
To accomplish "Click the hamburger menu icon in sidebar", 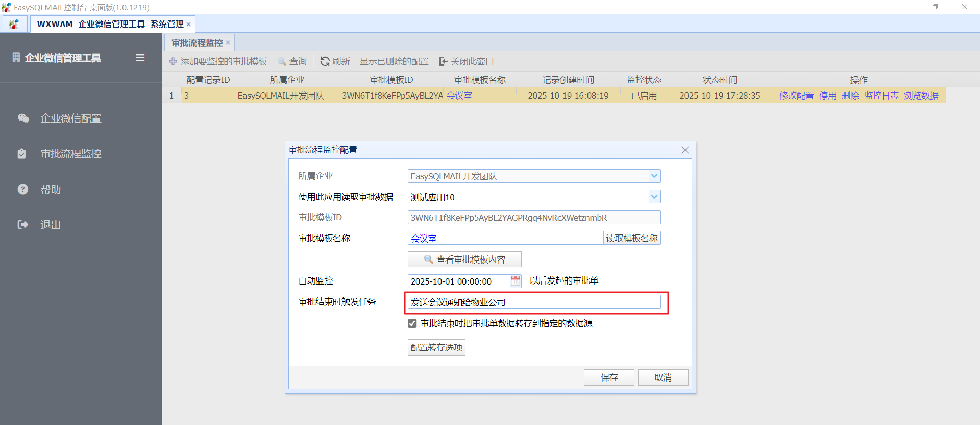I will (x=140, y=58).
